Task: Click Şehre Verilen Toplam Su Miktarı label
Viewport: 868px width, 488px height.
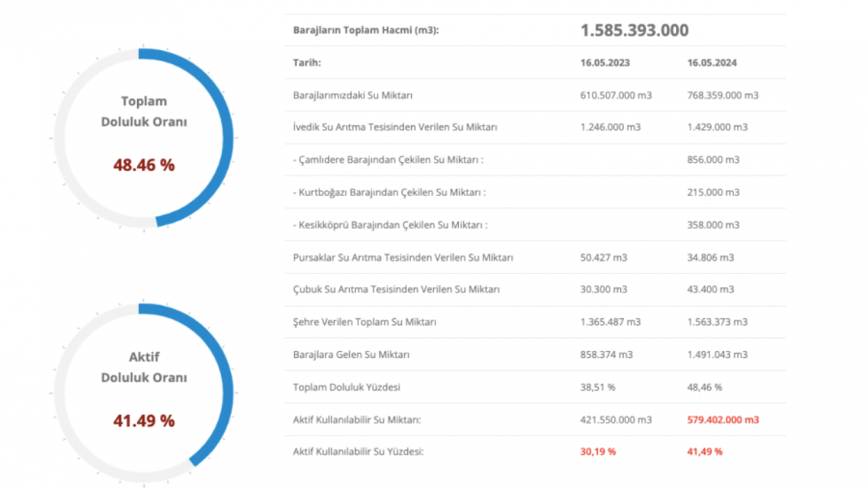Action: (365, 322)
